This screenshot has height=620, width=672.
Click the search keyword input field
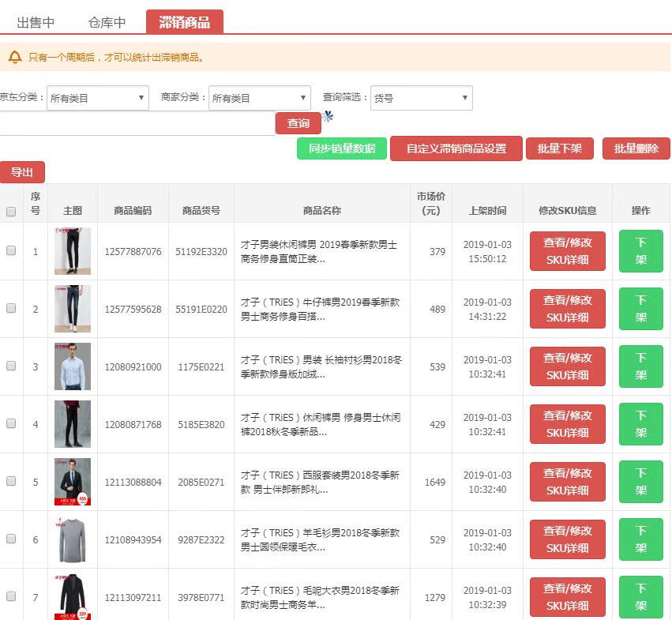pyautogui.click(x=136, y=124)
